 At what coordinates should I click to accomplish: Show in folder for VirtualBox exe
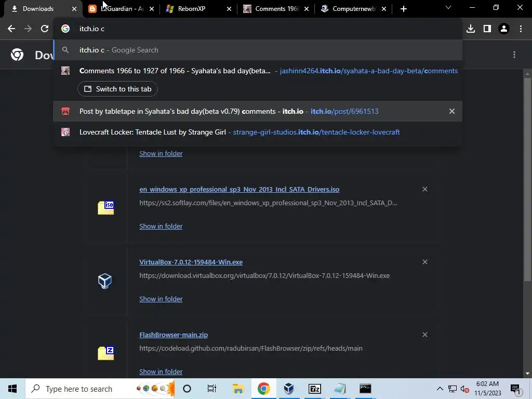(161, 299)
